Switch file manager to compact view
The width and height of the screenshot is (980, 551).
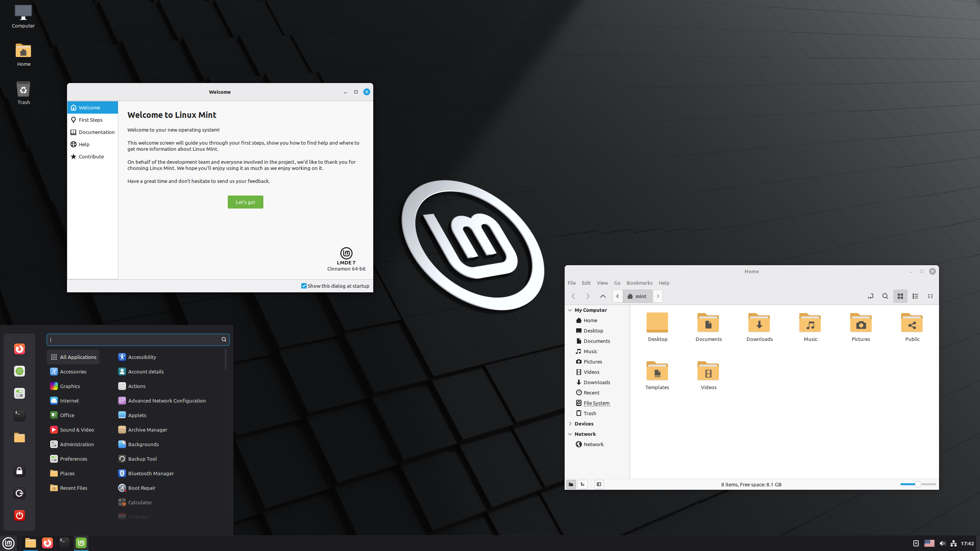(930, 296)
